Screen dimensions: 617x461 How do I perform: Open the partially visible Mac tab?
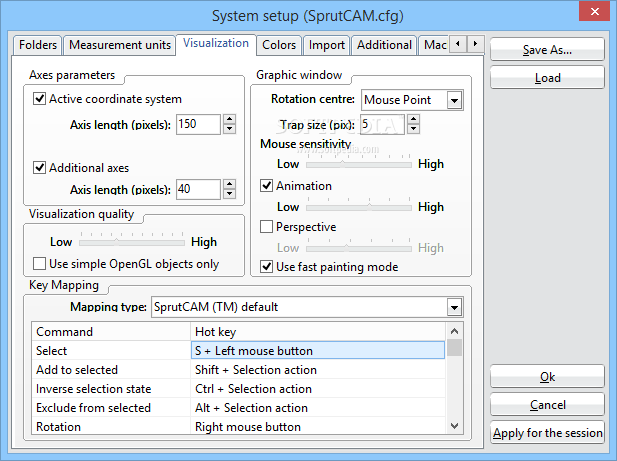(x=434, y=45)
